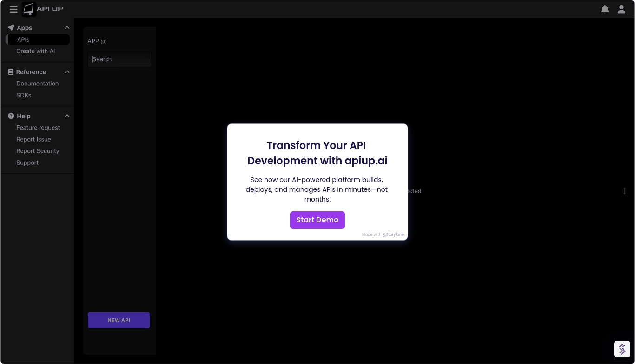
Task: Open the Documentation page
Action: click(37, 83)
